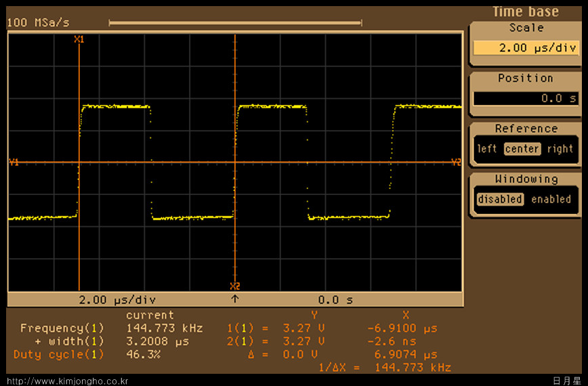The image size is (588, 386).
Task: Click the 100 MSa/s sample rate indicator
Action: (x=38, y=22)
